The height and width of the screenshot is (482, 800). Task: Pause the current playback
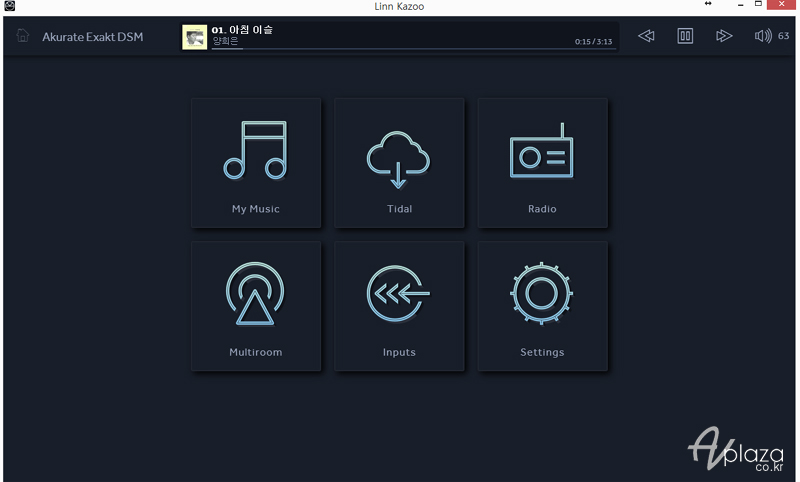[x=685, y=36]
